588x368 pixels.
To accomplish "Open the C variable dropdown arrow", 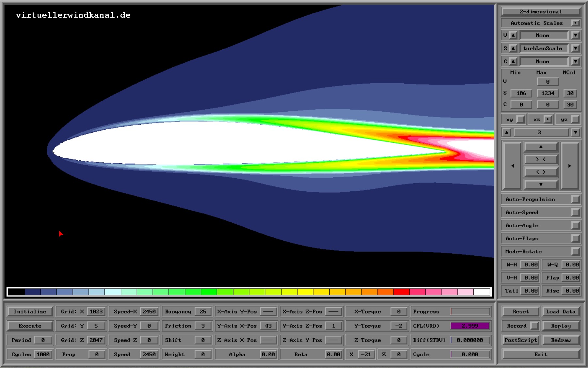I will [x=576, y=61].
